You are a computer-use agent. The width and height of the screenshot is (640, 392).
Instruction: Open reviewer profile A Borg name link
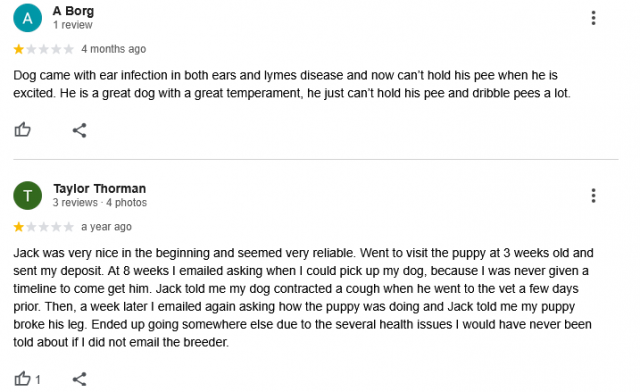[73, 11]
